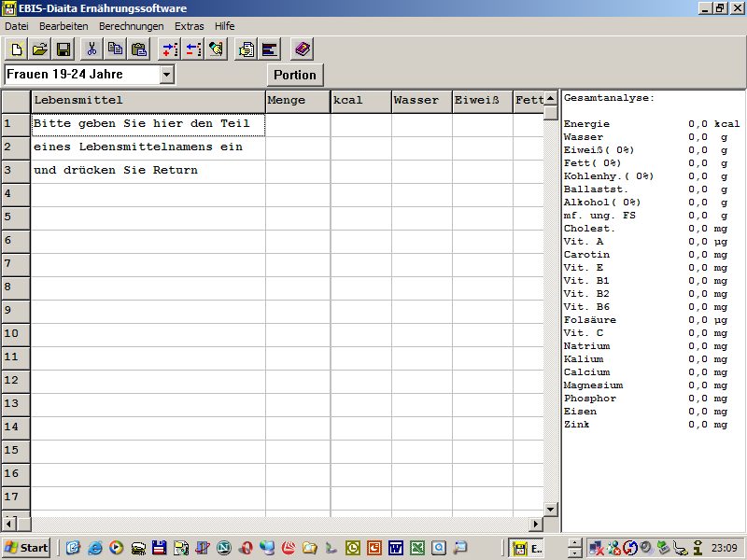Click the Windows Start button
747x560 pixels.
point(26,548)
